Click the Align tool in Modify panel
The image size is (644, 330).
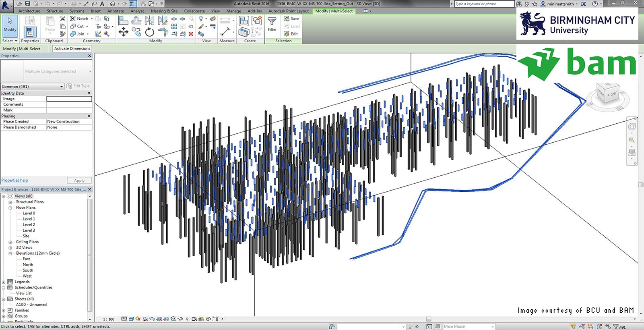tap(123, 20)
